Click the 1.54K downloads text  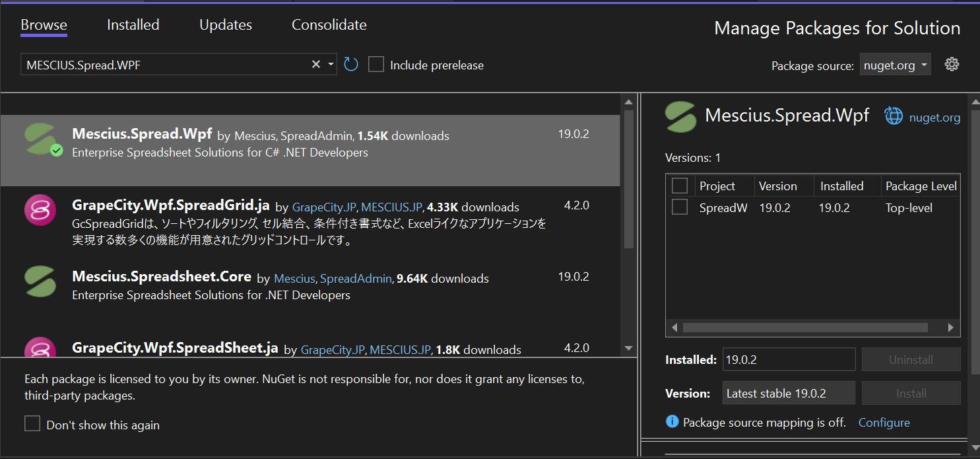(x=403, y=136)
